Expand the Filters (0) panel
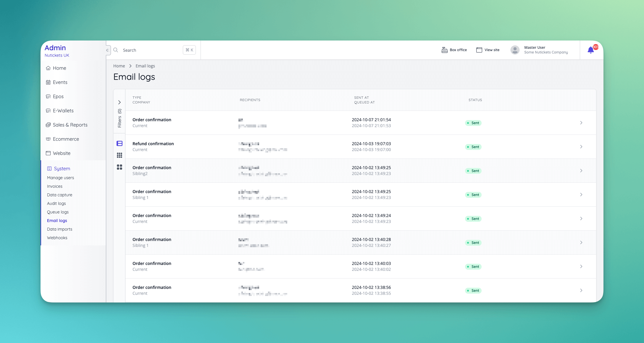644x343 pixels. pos(120,102)
